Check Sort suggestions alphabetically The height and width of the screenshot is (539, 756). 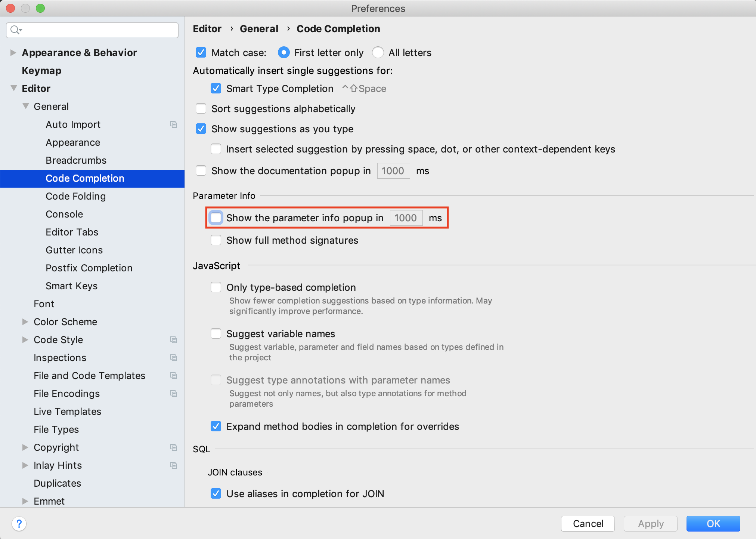click(x=201, y=109)
